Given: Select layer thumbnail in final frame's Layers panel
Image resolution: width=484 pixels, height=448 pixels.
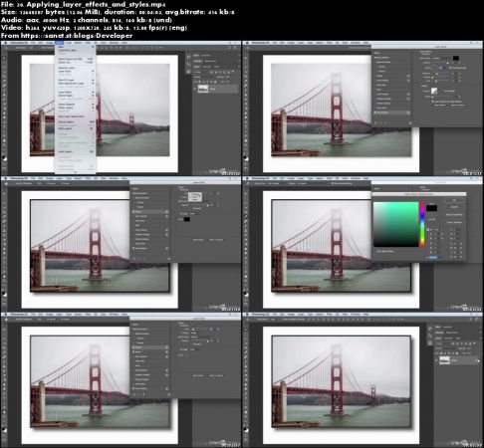Looking at the screenshot, I should tap(444, 360).
